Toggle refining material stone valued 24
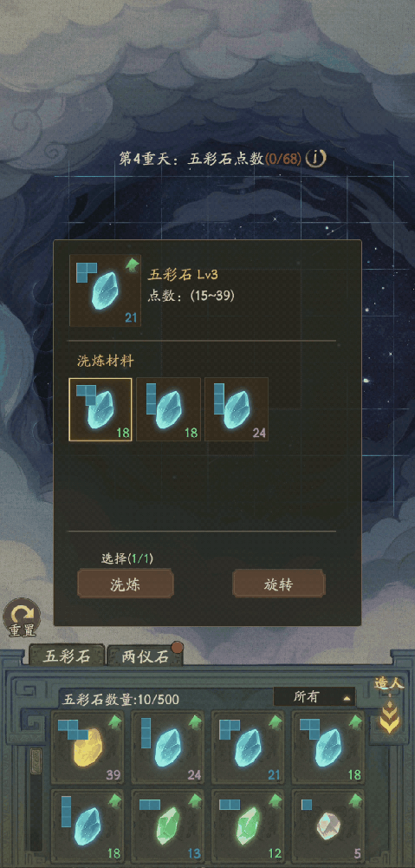 click(x=237, y=409)
